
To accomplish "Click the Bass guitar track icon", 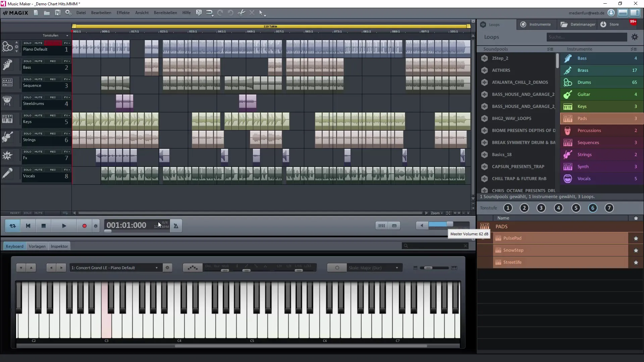I will point(7,65).
